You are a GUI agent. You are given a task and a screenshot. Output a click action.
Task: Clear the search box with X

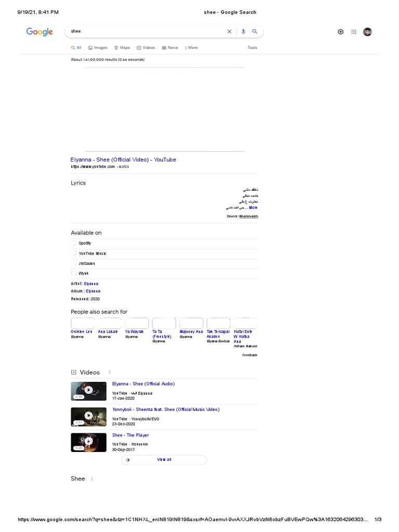click(229, 32)
